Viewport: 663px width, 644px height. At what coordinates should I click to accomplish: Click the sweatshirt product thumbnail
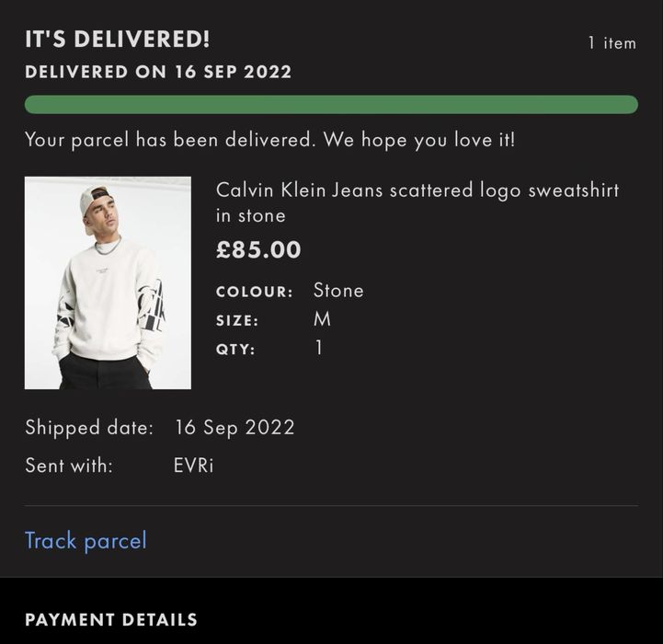click(x=108, y=282)
